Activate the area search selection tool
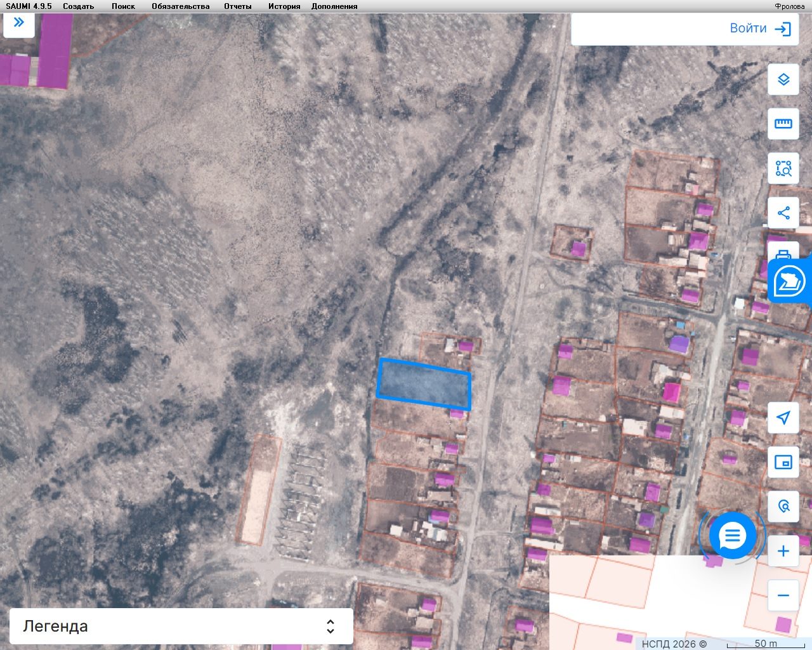Image resolution: width=812 pixels, height=650 pixels. 783,168
